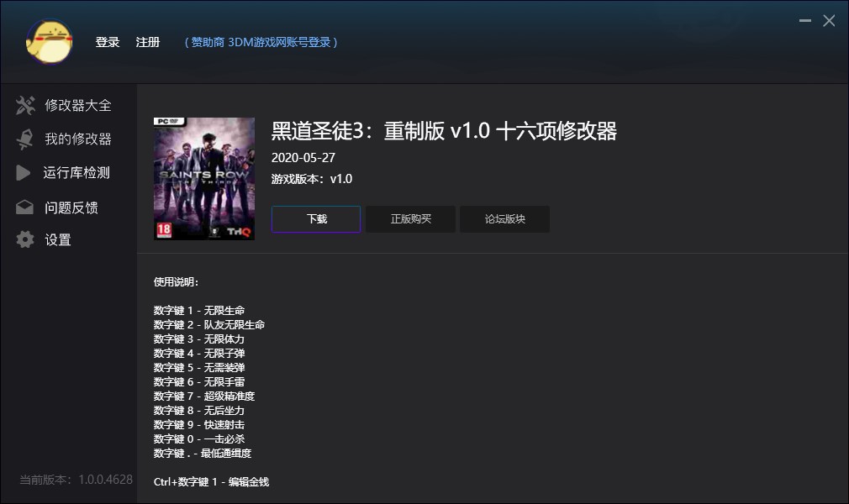This screenshot has height=504, width=849.
Task: Click the line 数字键 7 - 超级精准度
Action: (204, 396)
